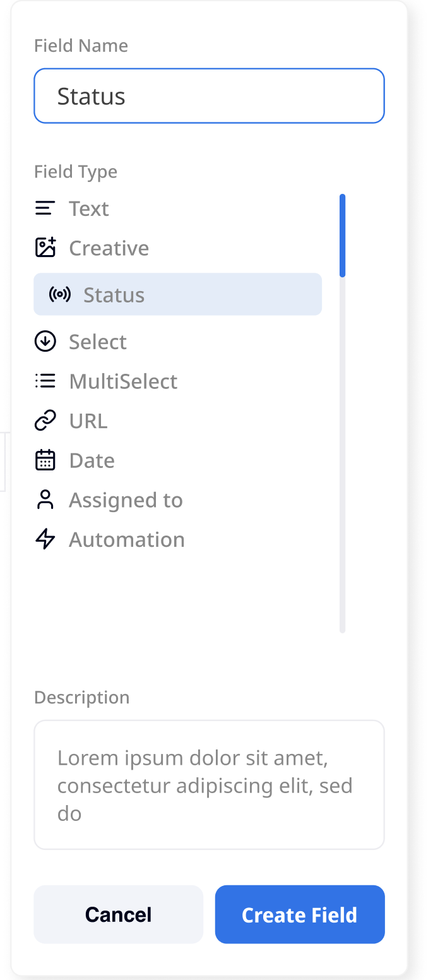Choose Creative as the field type
433x980 pixels.
(x=109, y=248)
